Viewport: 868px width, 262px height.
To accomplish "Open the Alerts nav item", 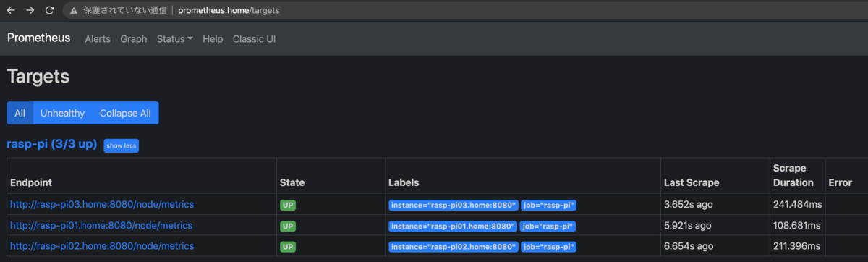I will click(98, 39).
